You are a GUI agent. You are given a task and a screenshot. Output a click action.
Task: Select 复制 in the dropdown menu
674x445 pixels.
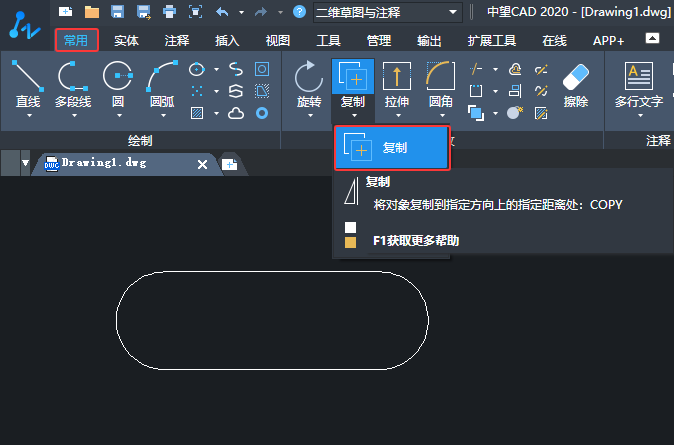click(x=392, y=148)
